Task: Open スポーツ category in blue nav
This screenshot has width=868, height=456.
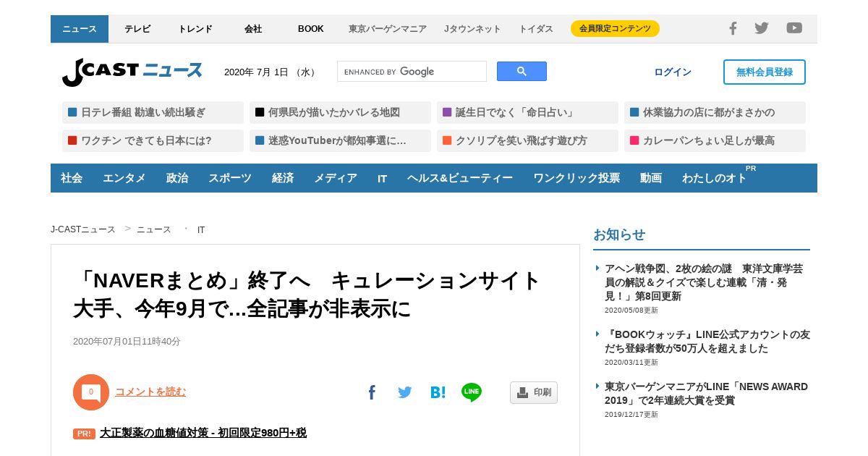Action: pyautogui.click(x=230, y=178)
